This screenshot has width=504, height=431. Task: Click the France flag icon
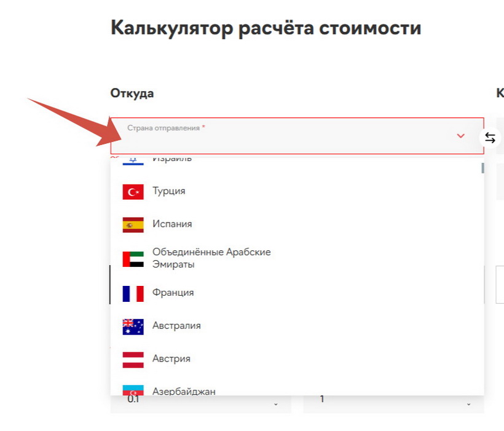[133, 293]
